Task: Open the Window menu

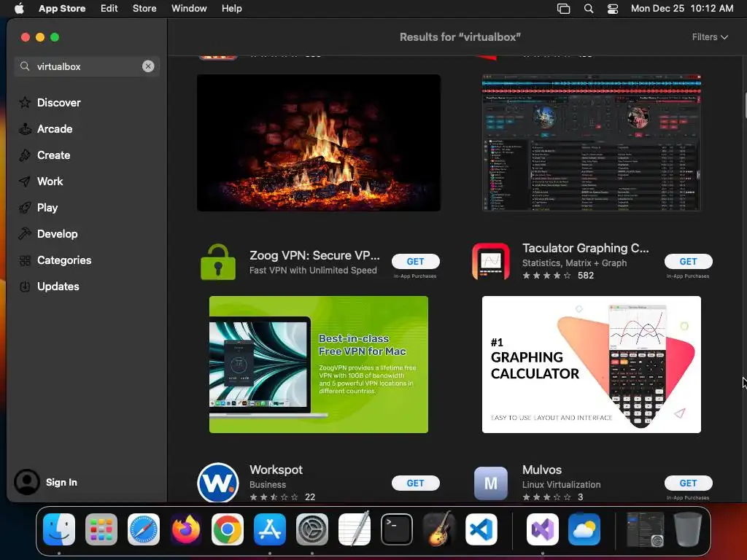Action: pyautogui.click(x=189, y=8)
